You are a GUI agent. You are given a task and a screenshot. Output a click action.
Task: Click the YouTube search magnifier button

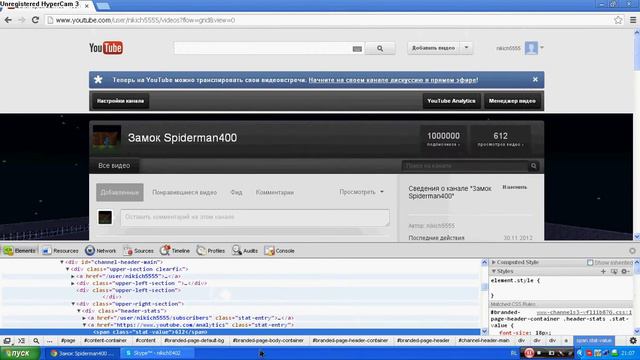tap(380, 48)
